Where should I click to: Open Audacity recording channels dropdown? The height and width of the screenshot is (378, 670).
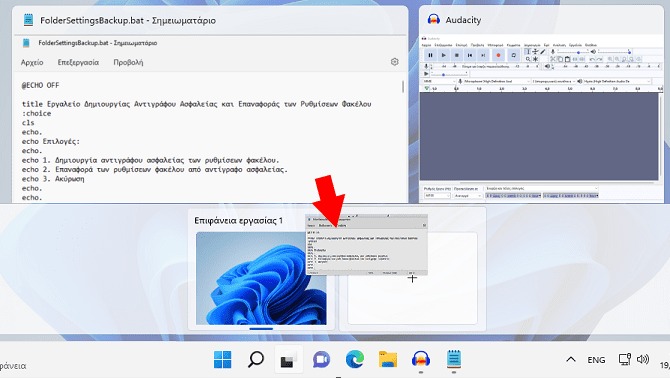pos(553,81)
